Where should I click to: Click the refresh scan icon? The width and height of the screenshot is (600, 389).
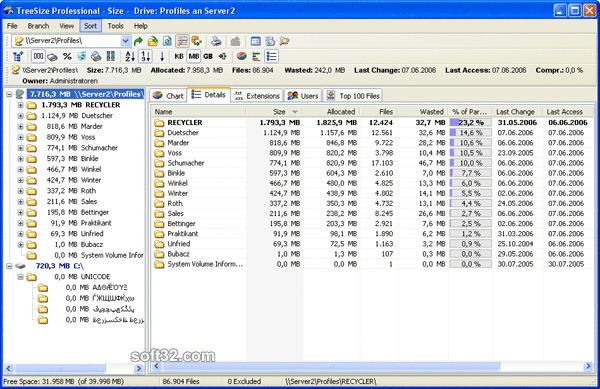pyautogui.click(x=167, y=41)
